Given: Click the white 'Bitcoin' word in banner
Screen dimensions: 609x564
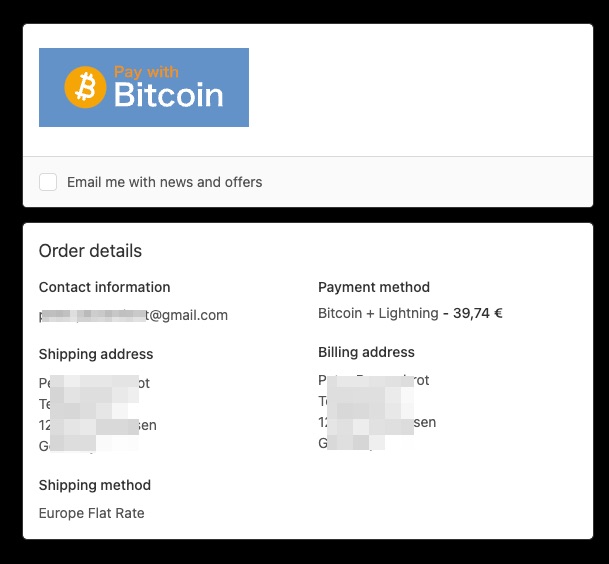Looking at the screenshot, I should click(x=169, y=94).
